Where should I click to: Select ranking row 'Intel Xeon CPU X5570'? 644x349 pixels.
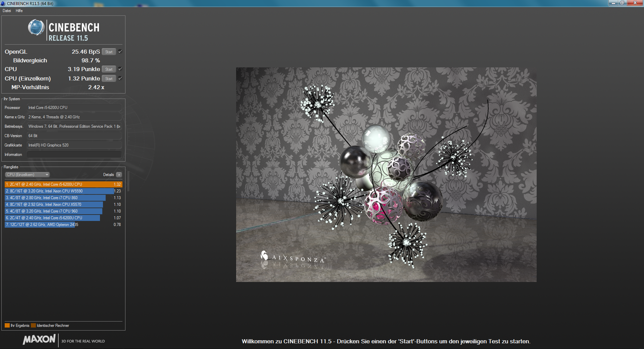pyautogui.click(x=63, y=205)
